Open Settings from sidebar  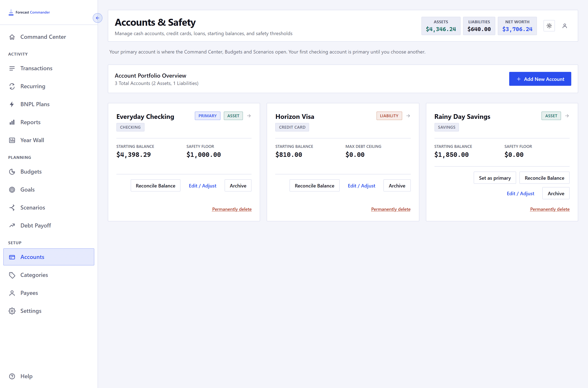(x=49, y=311)
